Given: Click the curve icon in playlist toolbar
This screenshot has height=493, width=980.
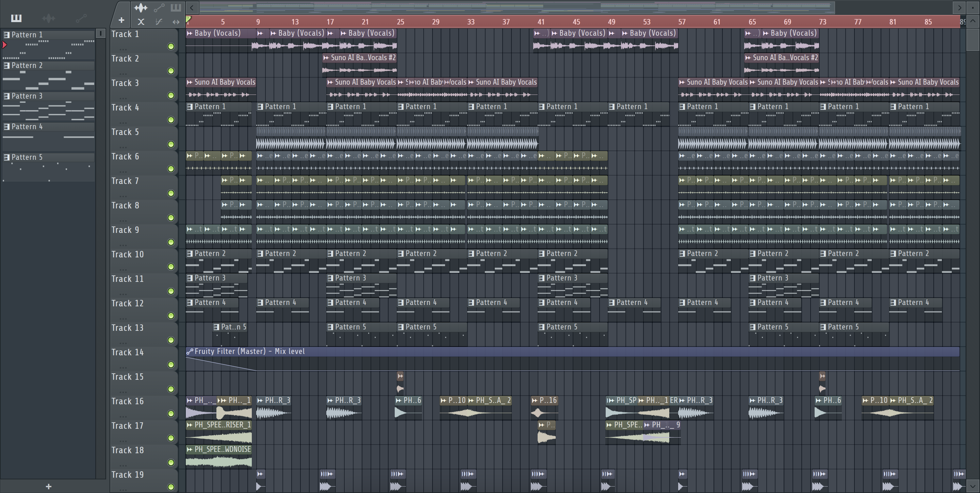Looking at the screenshot, I should pyautogui.click(x=159, y=22).
